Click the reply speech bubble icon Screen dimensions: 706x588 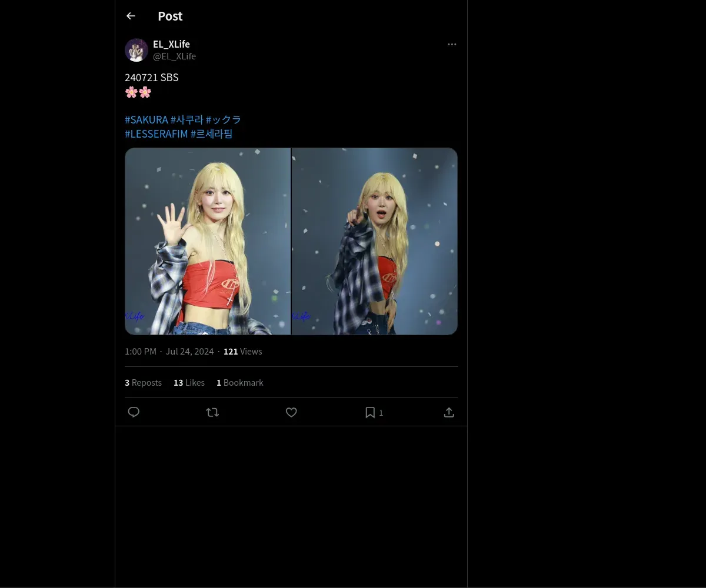pos(134,412)
